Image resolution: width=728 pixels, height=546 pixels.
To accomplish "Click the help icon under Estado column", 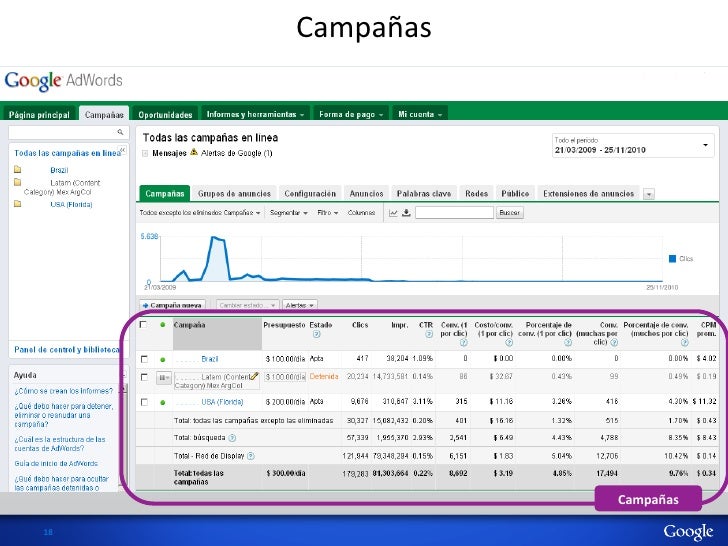I will click(316, 334).
